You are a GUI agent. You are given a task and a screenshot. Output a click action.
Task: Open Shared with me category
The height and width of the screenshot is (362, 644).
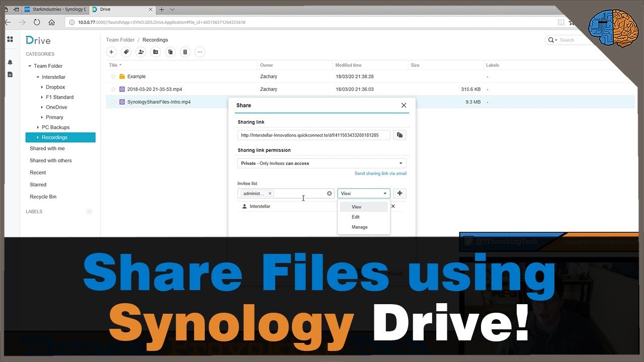pyautogui.click(x=47, y=148)
